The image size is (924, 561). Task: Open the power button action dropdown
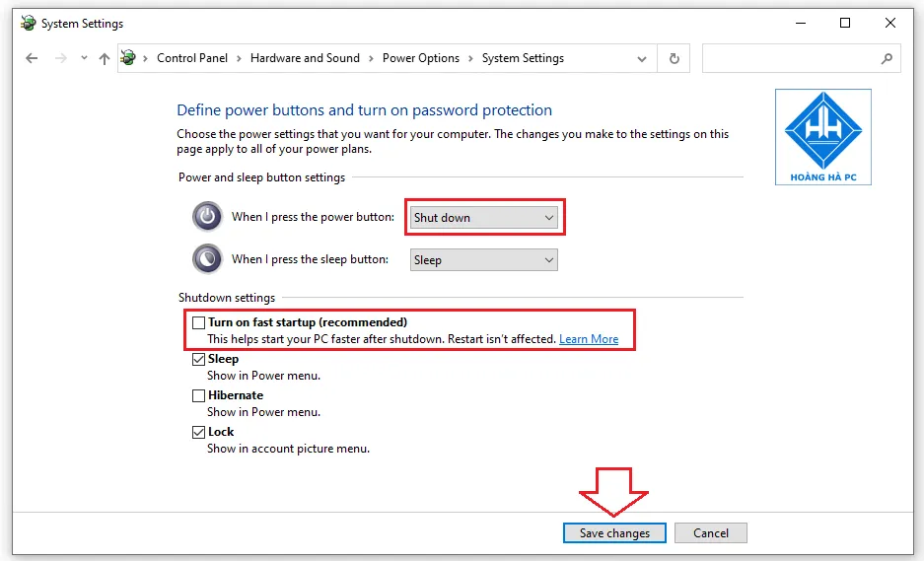[x=483, y=218]
